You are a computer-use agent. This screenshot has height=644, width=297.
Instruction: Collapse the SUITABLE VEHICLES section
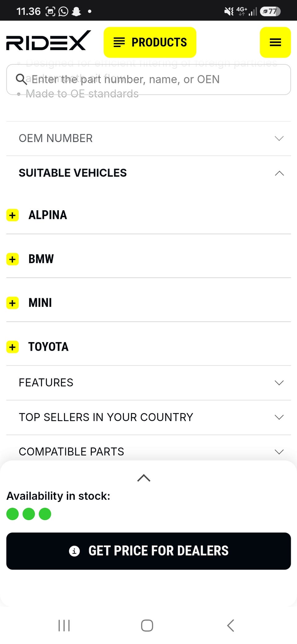148,173
